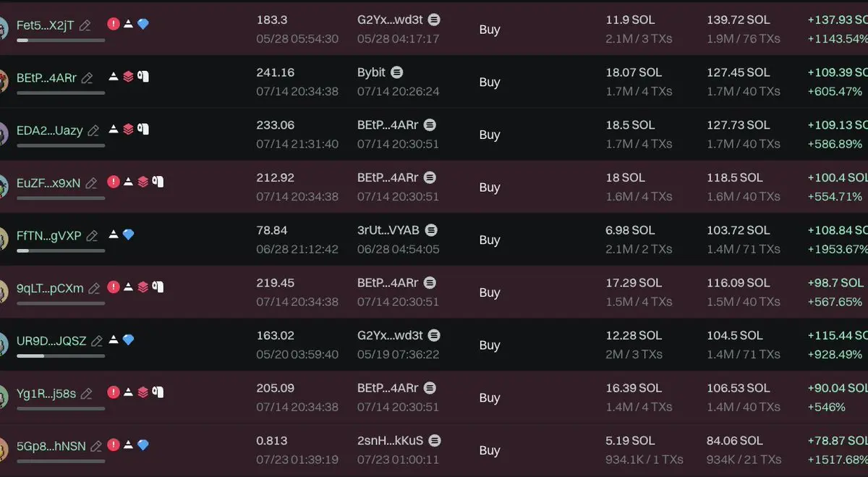Click the progress bar under UR9D...JQSZ
Image resolution: width=868 pixels, height=477 pixels.
coord(61,356)
